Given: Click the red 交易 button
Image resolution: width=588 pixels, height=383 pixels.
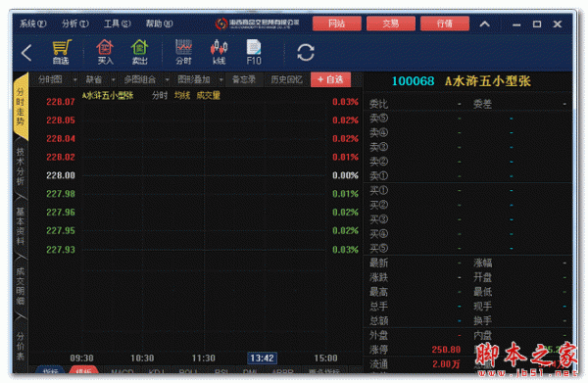Looking at the screenshot, I should click(391, 24).
